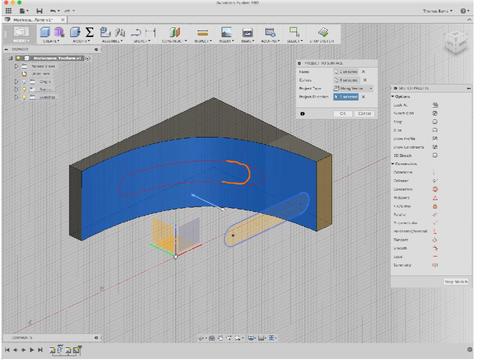
Task: Click the timeline Play button
Action: click(32, 350)
